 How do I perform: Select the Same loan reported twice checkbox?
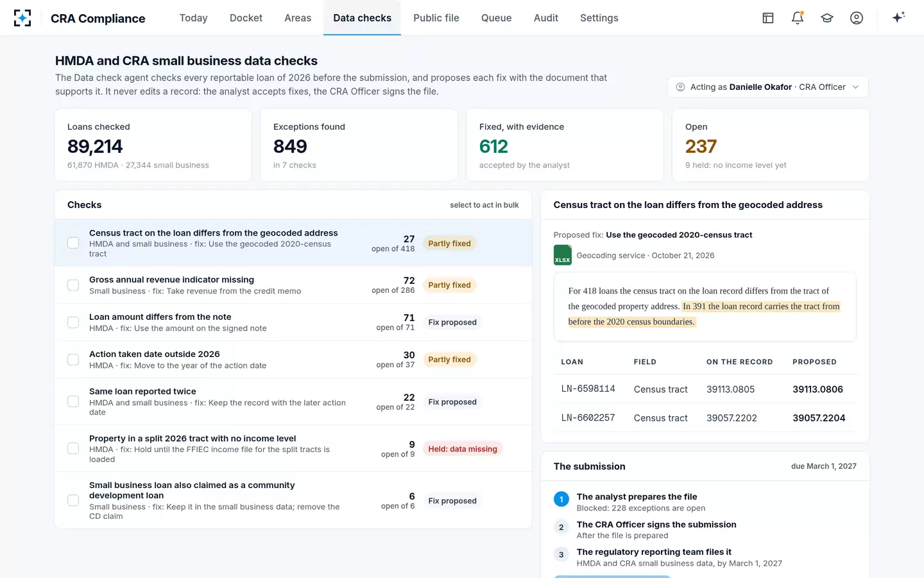73,401
